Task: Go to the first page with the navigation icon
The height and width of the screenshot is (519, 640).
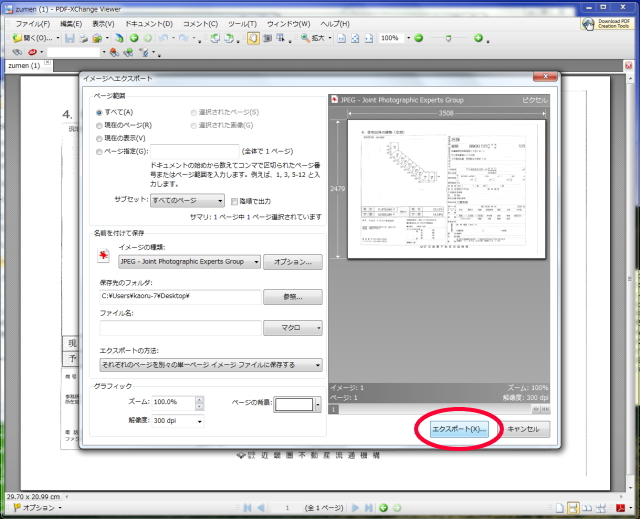Action: point(247,508)
